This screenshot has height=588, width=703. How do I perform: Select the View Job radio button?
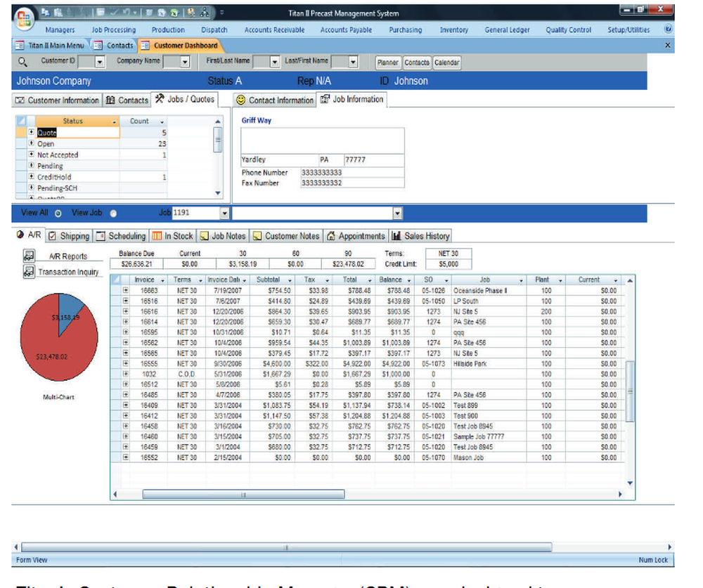coord(113,214)
